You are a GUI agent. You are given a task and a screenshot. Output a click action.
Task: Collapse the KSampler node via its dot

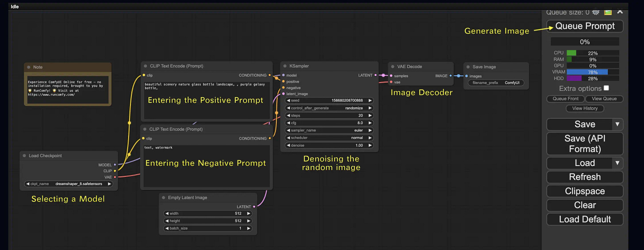[285, 66]
